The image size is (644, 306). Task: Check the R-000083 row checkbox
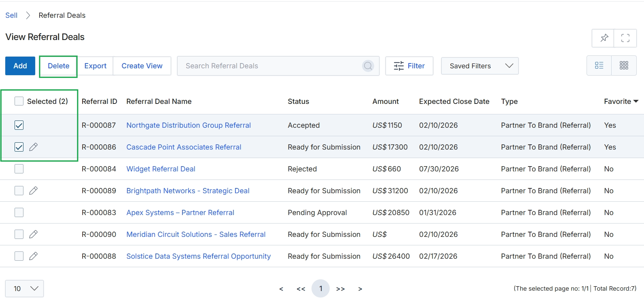(x=19, y=213)
